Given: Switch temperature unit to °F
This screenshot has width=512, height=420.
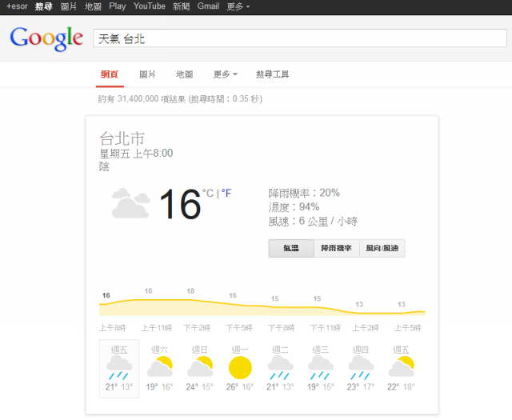Looking at the screenshot, I should [x=226, y=193].
